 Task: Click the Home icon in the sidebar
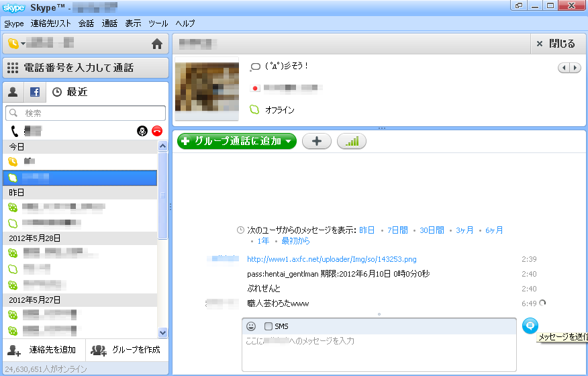pyautogui.click(x=157, y=44)
